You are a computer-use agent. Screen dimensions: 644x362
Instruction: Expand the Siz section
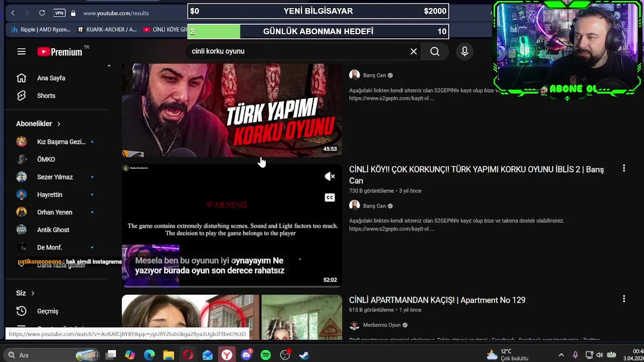point(25,293)
